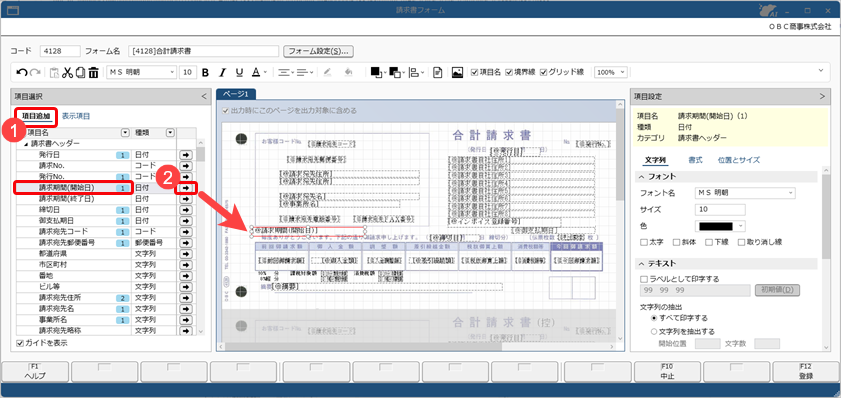
Task: Undo the last edit
Action: click(22, 72)
